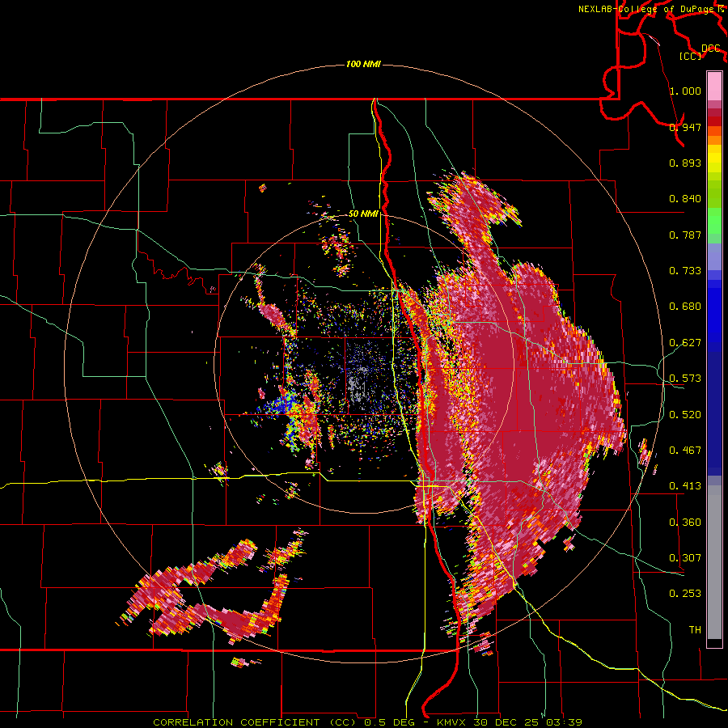Select the 0.733 legend value
Image resolution: width=728 pixels, height=728 pixels.
[685, 271]
